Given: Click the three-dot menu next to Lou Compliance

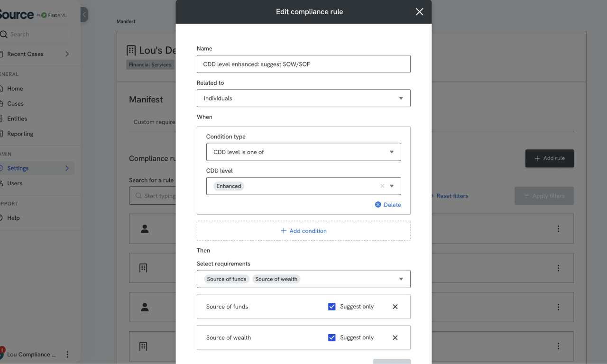Looking at the screenshot, I should click(x=67, y=354).
